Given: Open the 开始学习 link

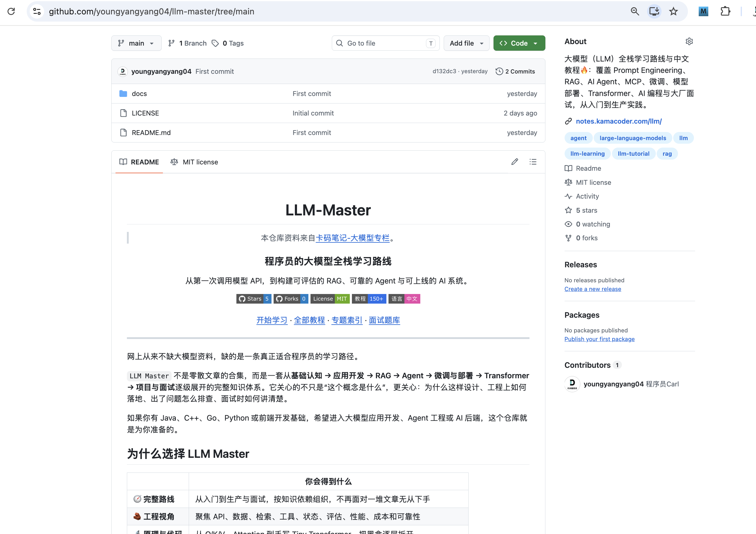Looking at the screenshot, I should tap(271, 320).
